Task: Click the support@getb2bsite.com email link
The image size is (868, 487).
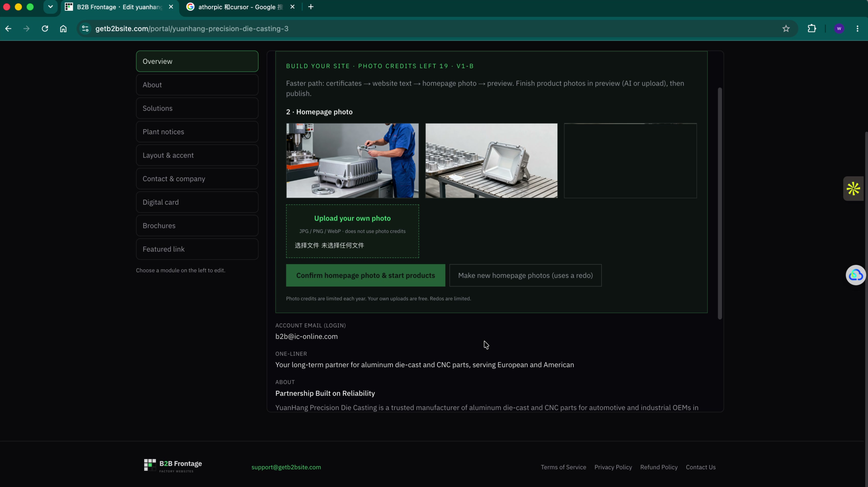Action: (286, 467)
